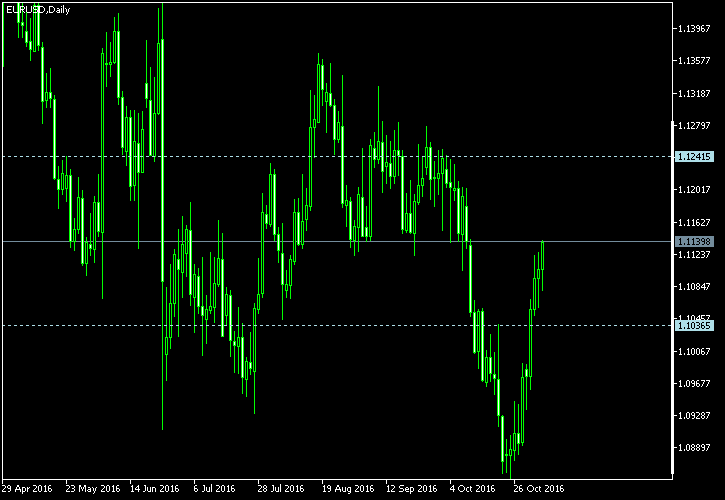The width and height of the screenshot is (725, 500).
Task: Click the 1.11627 price scale label
Action: (x=694, y=222)
